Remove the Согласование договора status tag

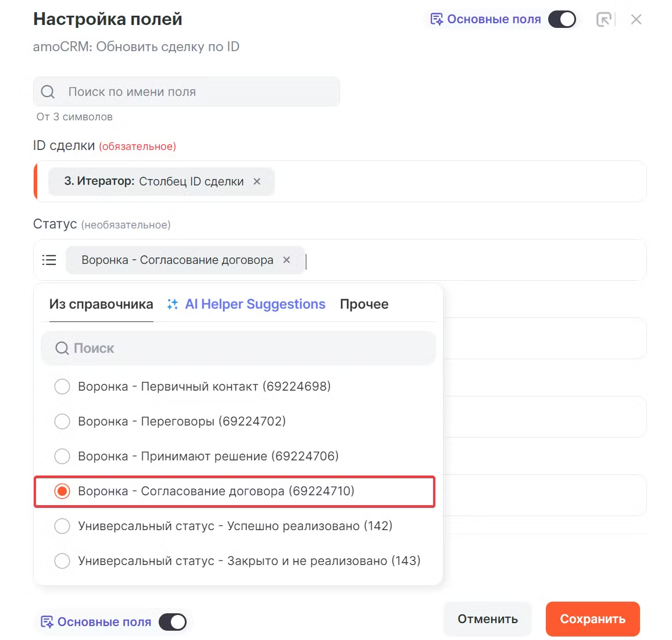tap(287, 260)
